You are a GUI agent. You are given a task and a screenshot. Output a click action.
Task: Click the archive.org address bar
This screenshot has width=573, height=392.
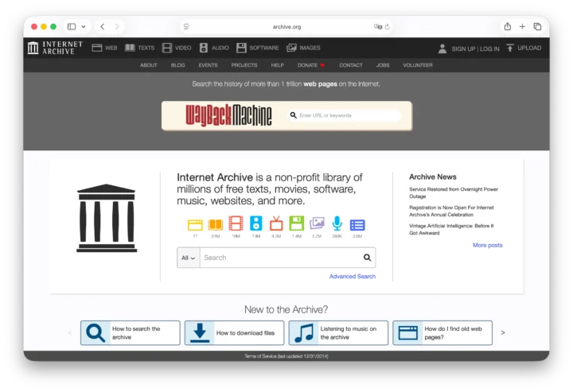pyautogui.click(x=286, y=27)
